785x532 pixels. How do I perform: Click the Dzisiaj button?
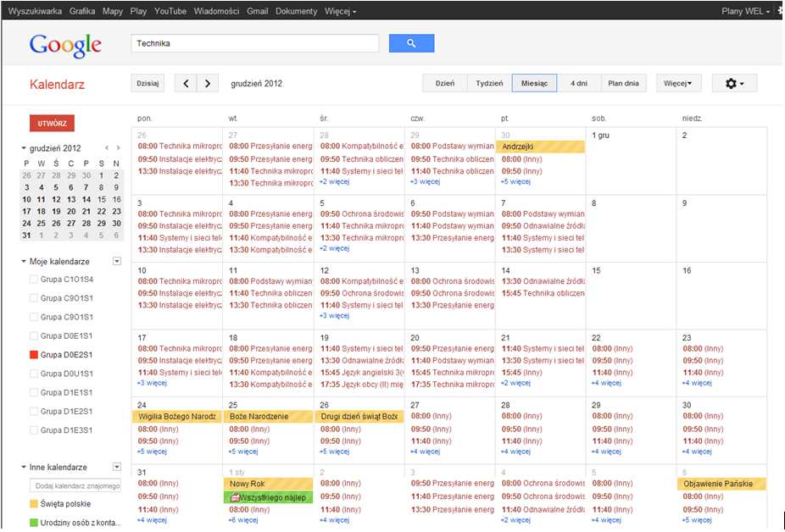tap(148, 84)
